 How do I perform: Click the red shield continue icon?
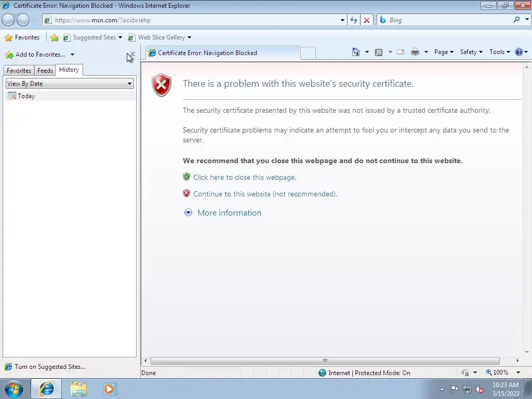(187, 193)
